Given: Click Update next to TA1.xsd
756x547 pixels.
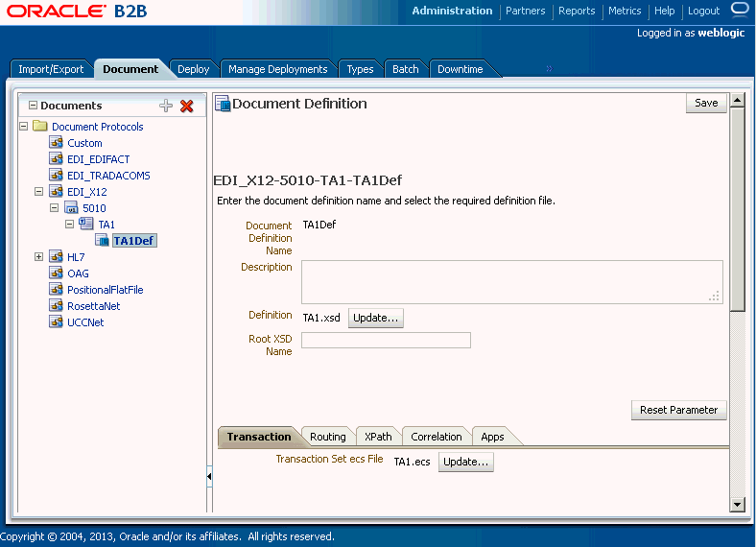Looking at the screenshot, I should pos(375,318).
